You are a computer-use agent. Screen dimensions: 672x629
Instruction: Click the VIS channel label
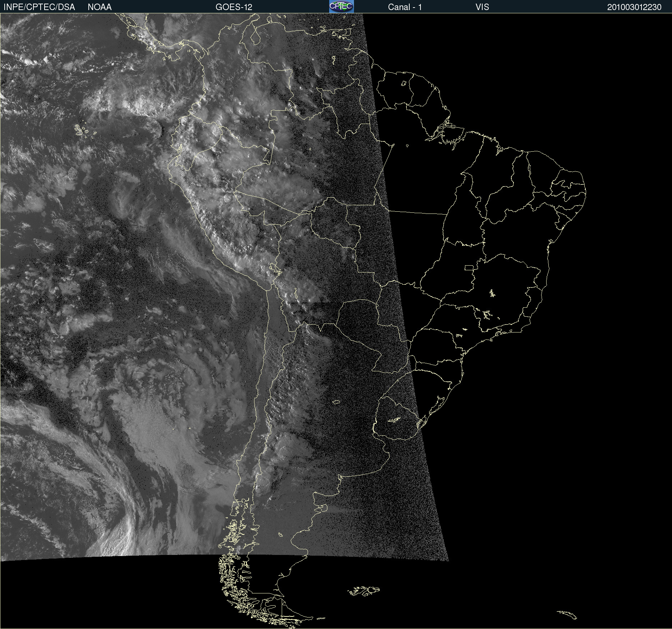[x=482, y=7]
